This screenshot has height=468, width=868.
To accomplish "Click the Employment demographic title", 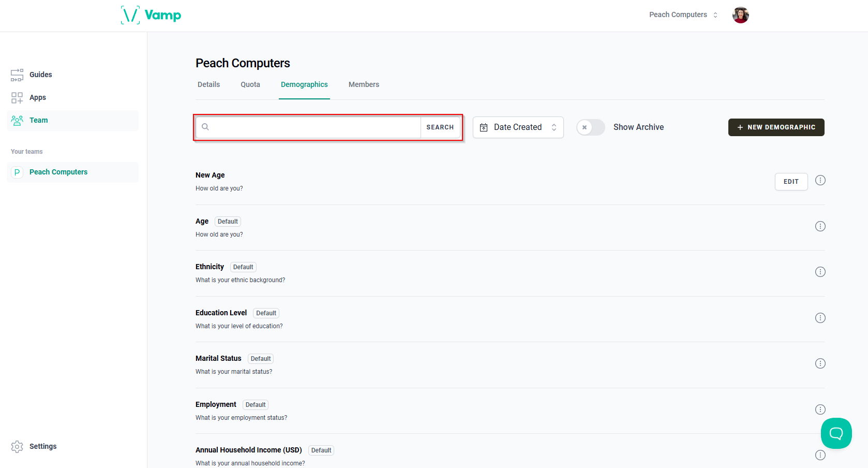I will 216,404.
